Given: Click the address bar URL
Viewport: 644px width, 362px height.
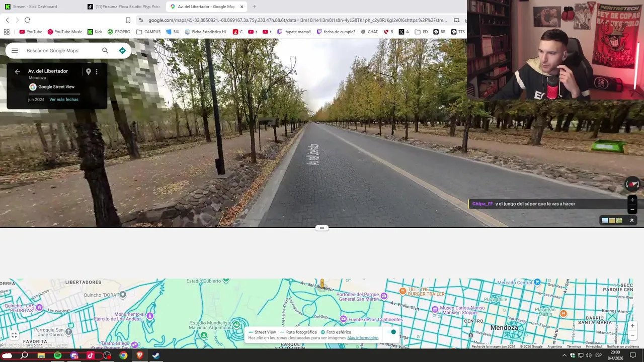Looking at the screenshot, I should [297, 20].
